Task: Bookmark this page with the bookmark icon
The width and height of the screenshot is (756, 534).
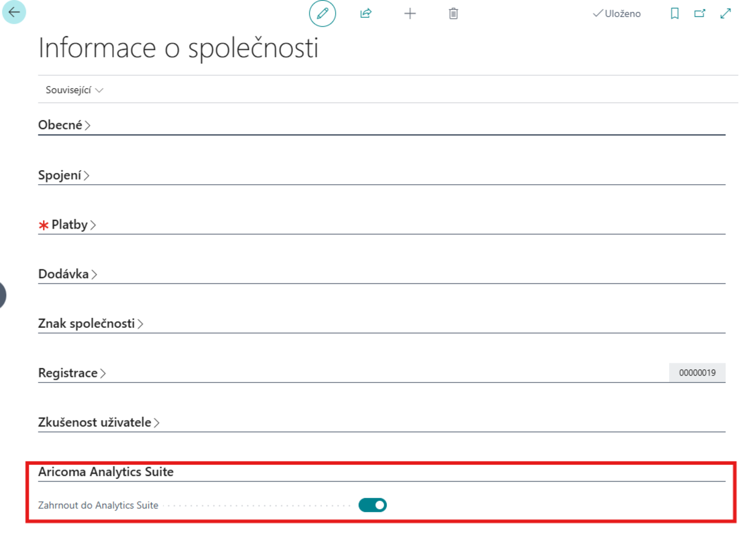Action: [674, 13]
